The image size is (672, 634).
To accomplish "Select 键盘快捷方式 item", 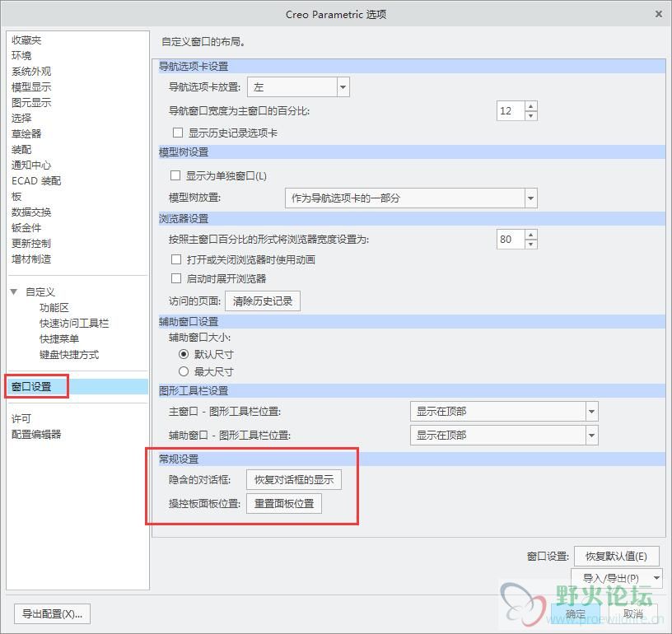I will (x=69, y=354).
